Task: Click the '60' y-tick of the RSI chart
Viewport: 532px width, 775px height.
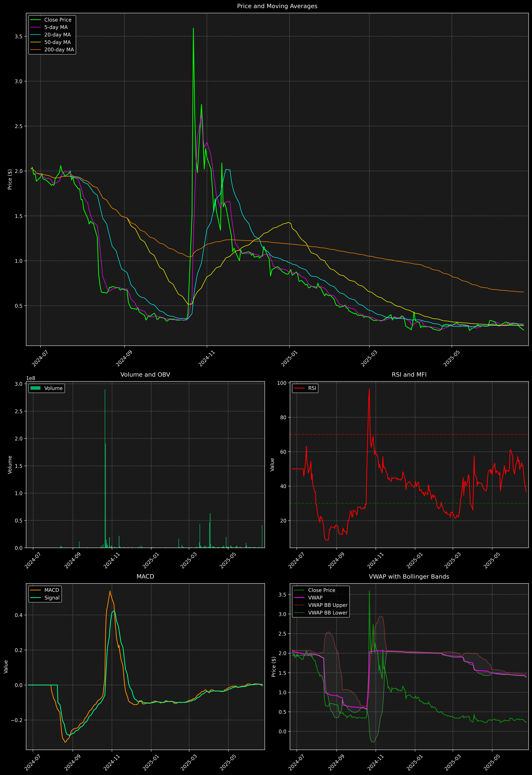Action: (283, 452)
